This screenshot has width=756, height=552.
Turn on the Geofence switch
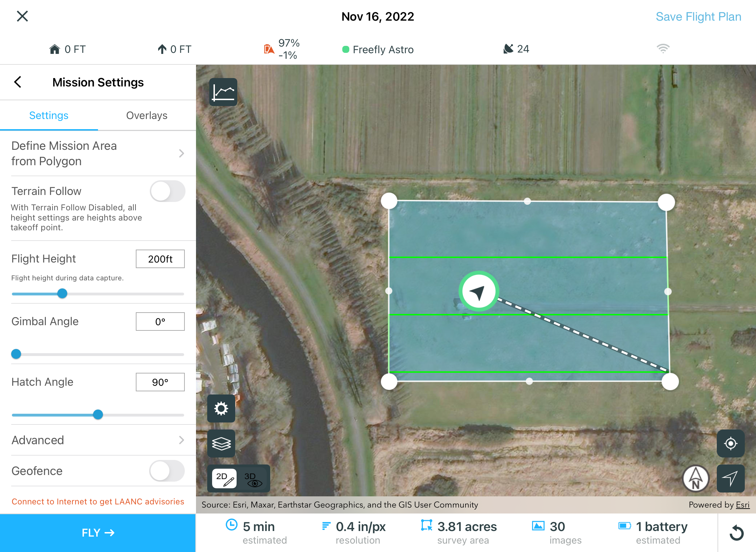(167, 471)
